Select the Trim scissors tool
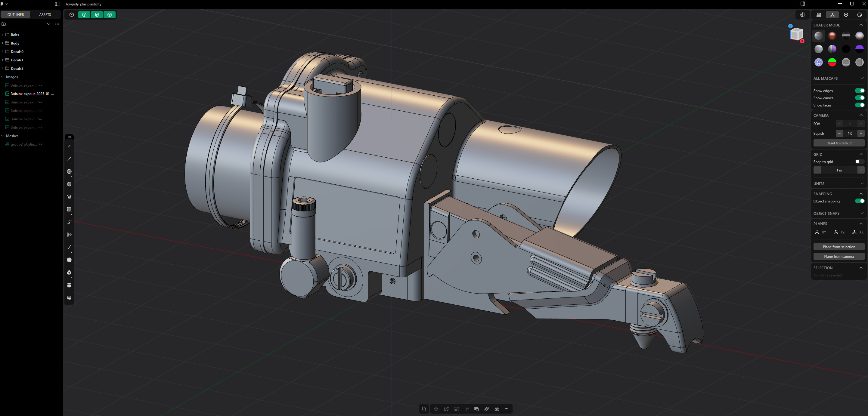Image resolution: width=868 pixels, height=416 pixels. coord(69,235)
